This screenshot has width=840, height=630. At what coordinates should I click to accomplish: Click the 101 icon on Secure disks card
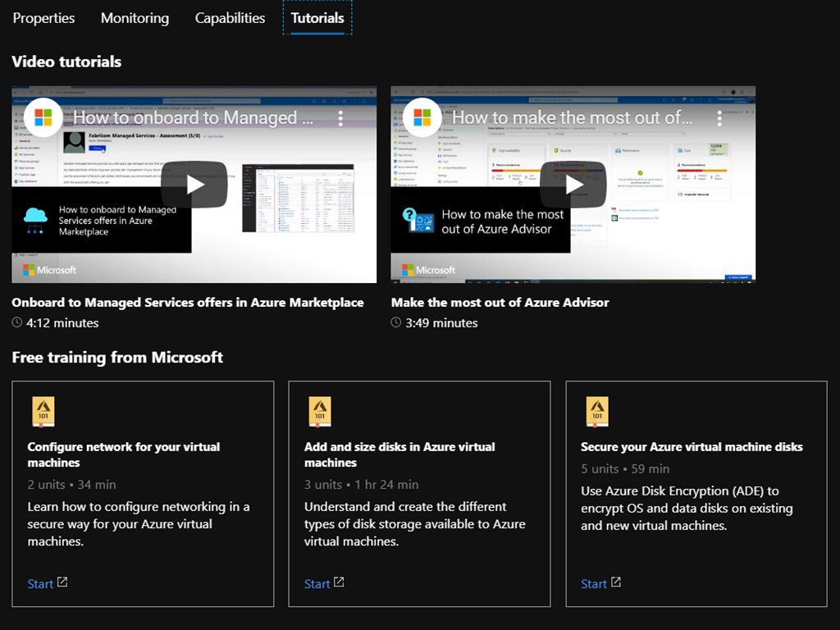(596, 412)
